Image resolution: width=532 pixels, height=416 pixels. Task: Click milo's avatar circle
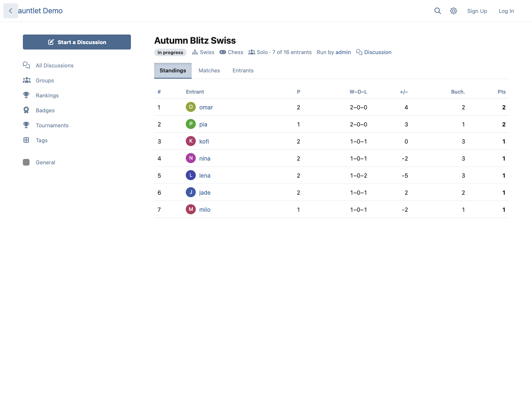coord(191,209)
